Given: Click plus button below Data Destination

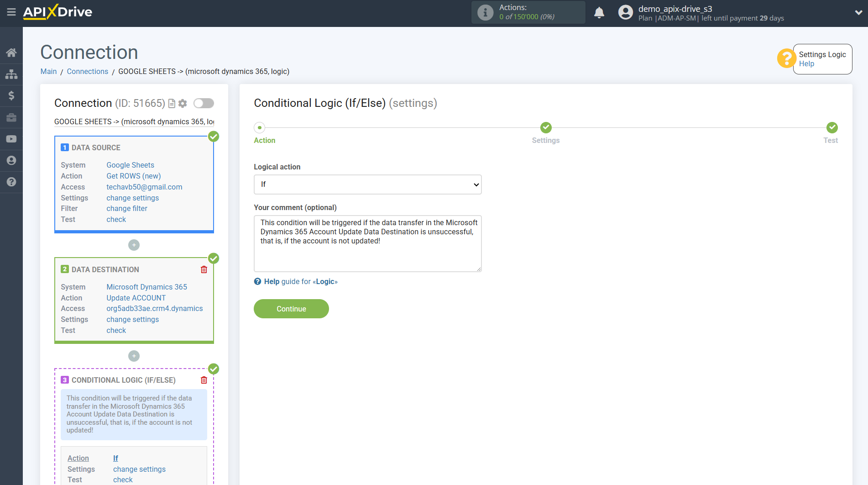Looking at the screenshot, I should click(134, 356).
